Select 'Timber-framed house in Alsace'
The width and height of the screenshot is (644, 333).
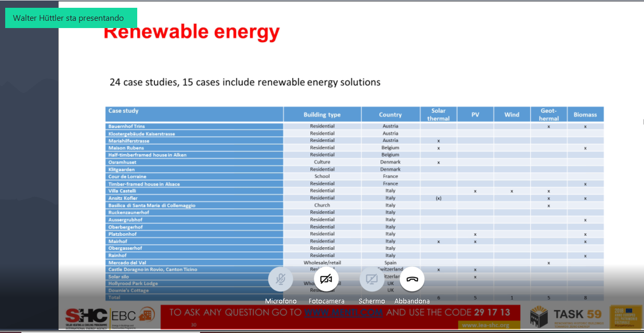tap(143, 184)
